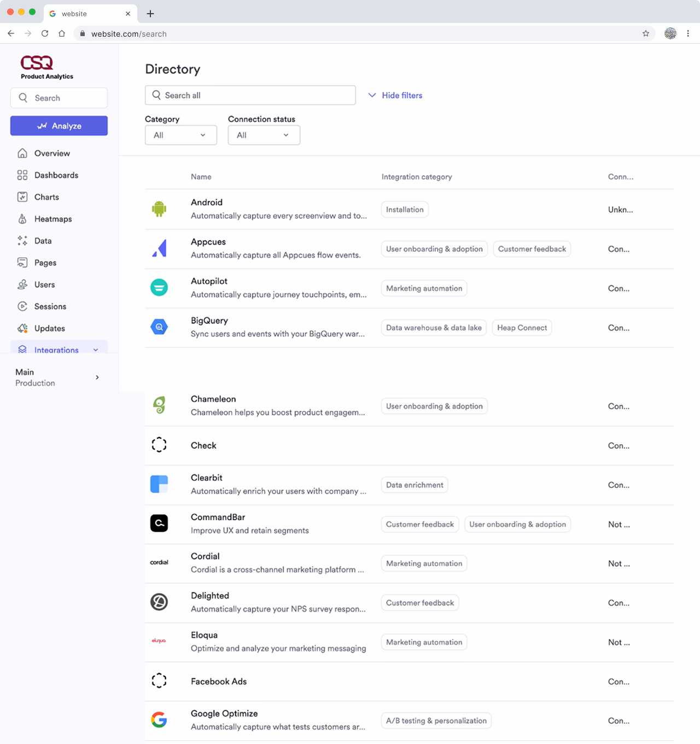Click the Autopilot teal logo icon
This screenshot has height=744, width=700.
159,288
